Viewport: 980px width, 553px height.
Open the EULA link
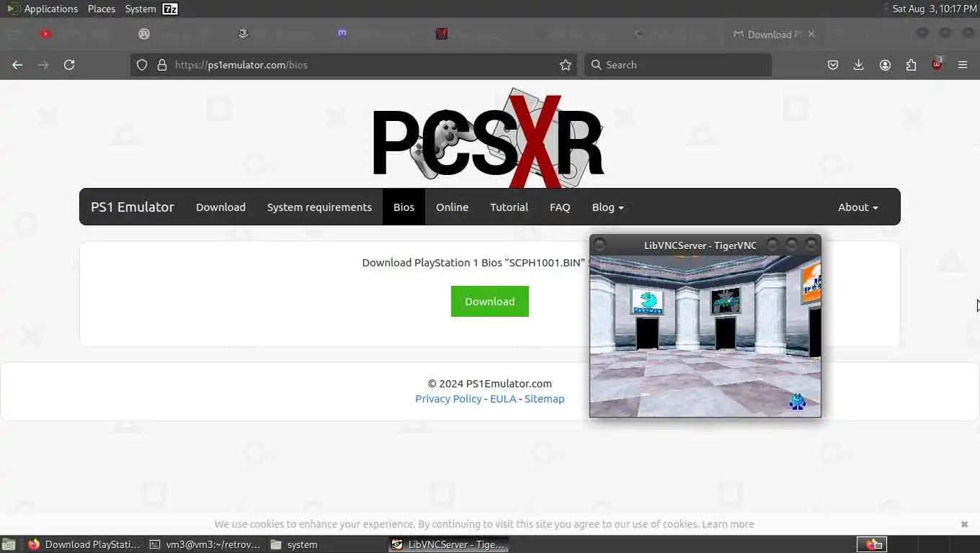(x=503, y=399)
